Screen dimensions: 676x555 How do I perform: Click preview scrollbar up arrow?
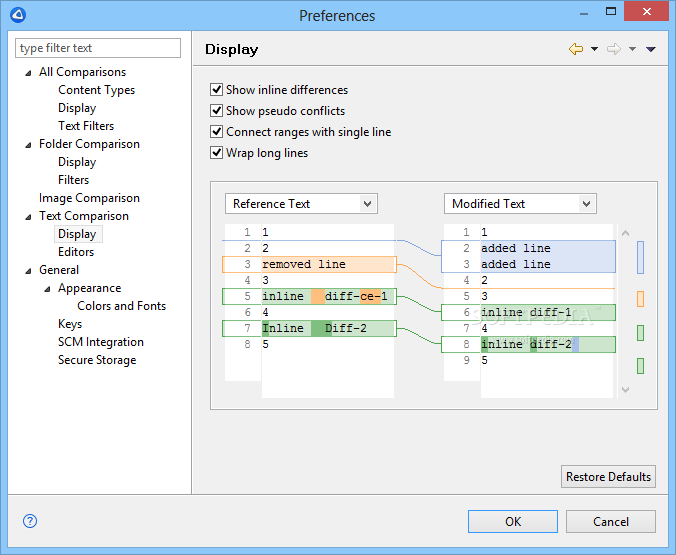pyautogui.click(x=626, y=233)
